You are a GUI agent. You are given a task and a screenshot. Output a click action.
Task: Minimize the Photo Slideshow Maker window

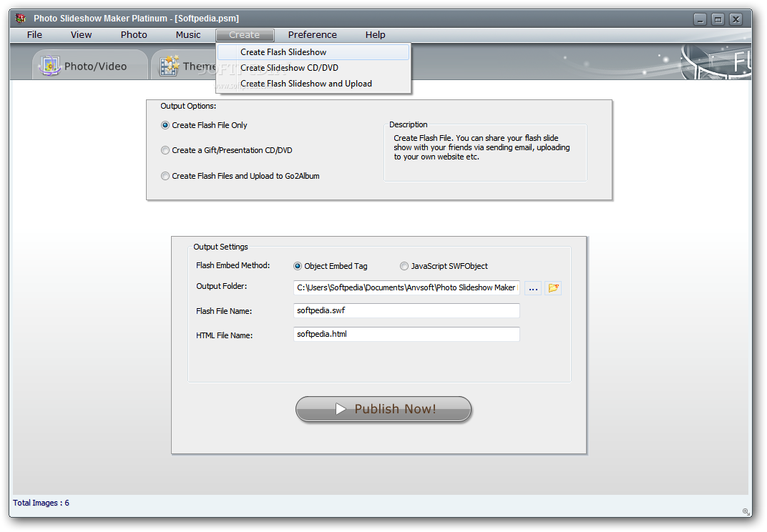point(700,19)
